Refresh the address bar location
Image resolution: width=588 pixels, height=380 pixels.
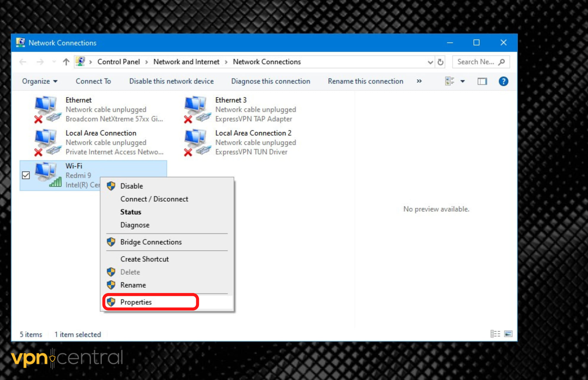[440, 62]
